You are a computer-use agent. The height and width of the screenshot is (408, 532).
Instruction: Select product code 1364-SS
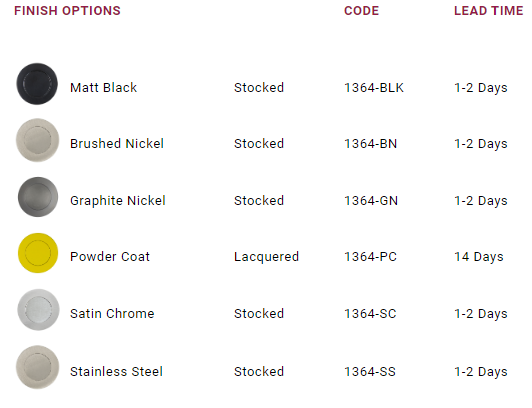click(x=370, y=371)
